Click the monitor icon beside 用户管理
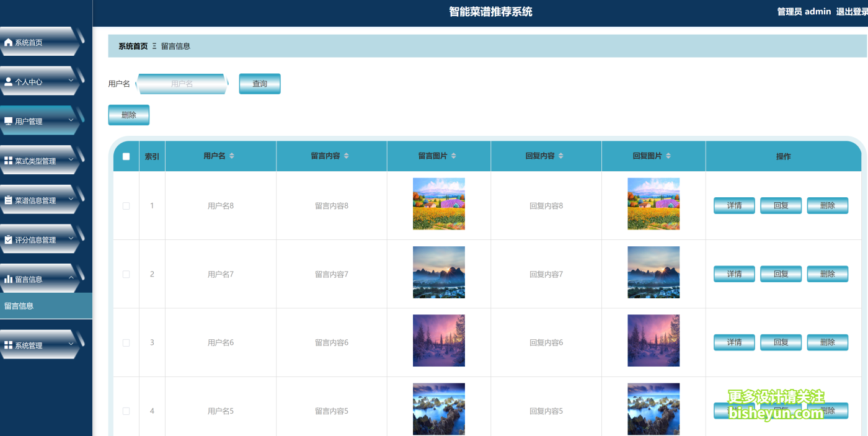 (8, 120)
